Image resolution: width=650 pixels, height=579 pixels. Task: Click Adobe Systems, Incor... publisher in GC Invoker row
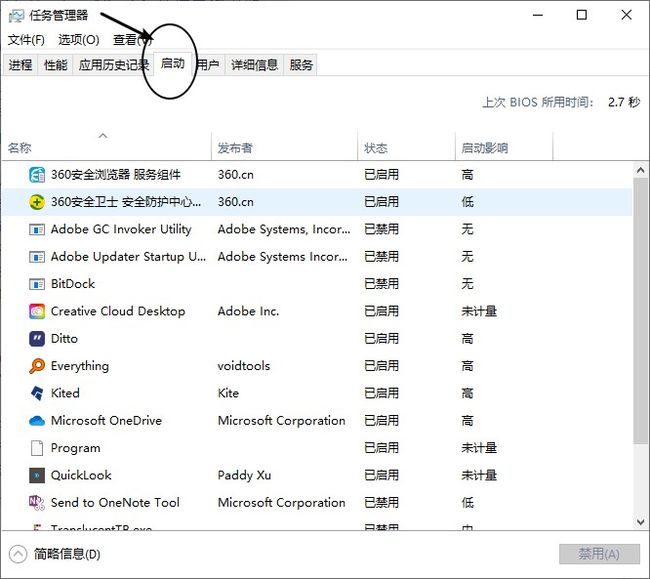pos(284,229)
